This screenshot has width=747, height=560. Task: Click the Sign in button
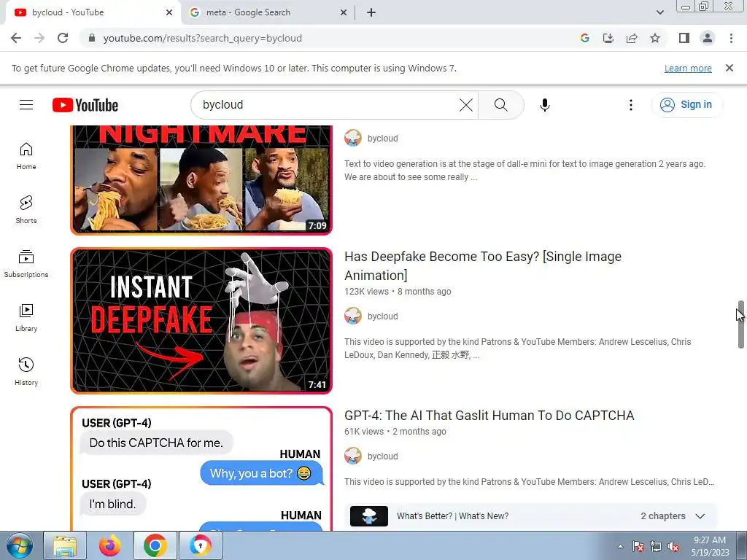point(686,105)
